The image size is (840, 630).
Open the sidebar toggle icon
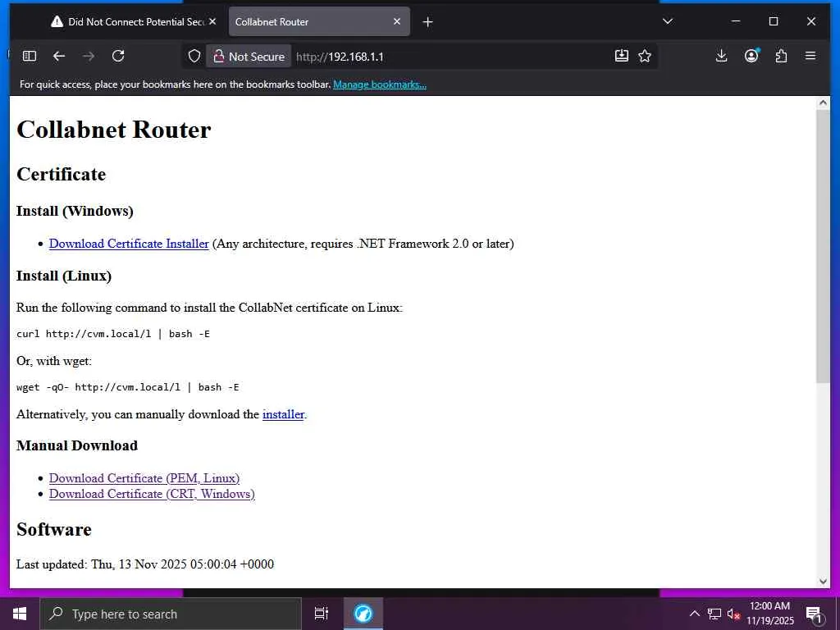point(30,57)
